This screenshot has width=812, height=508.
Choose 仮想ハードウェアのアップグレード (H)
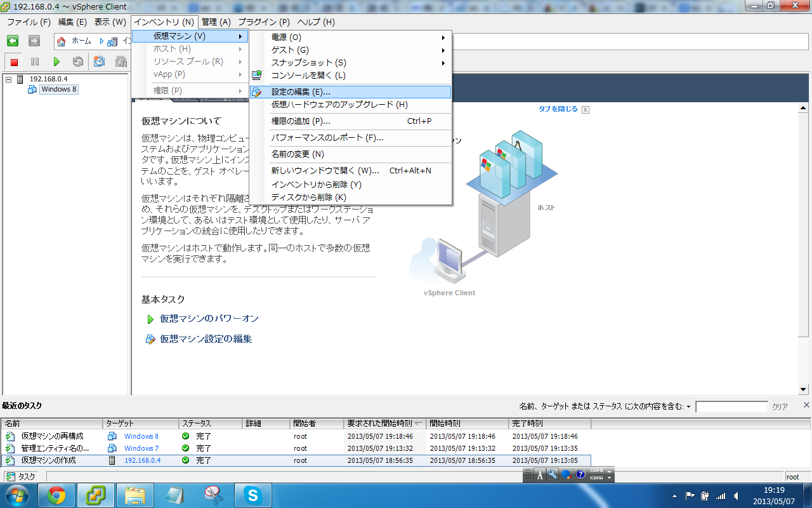[350, 105]
